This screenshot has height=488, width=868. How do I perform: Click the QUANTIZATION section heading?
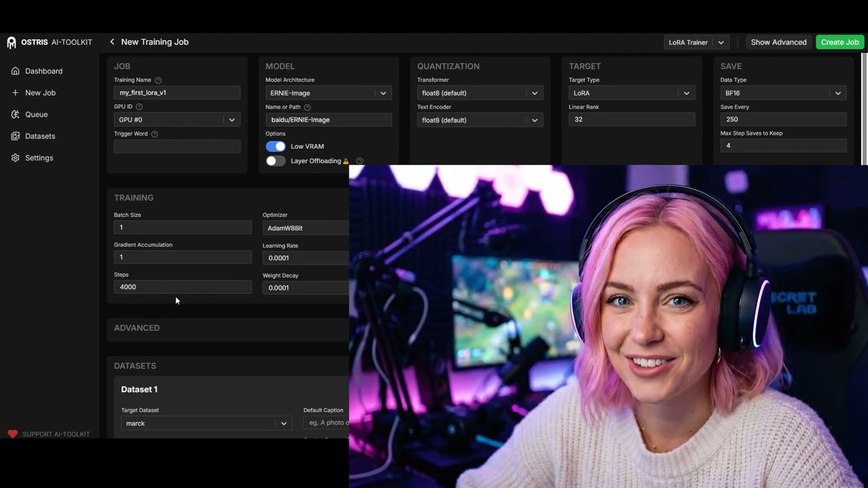448,66
